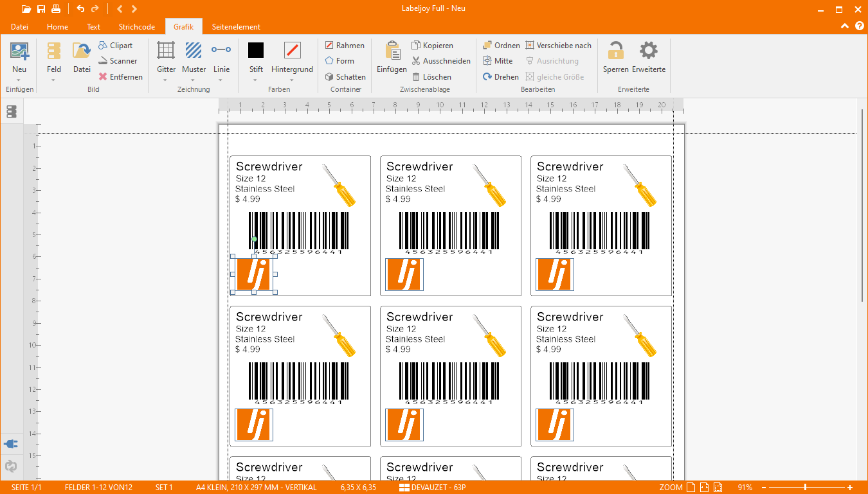
Task: Acquire image from Scanner
Action: [118, 61]
